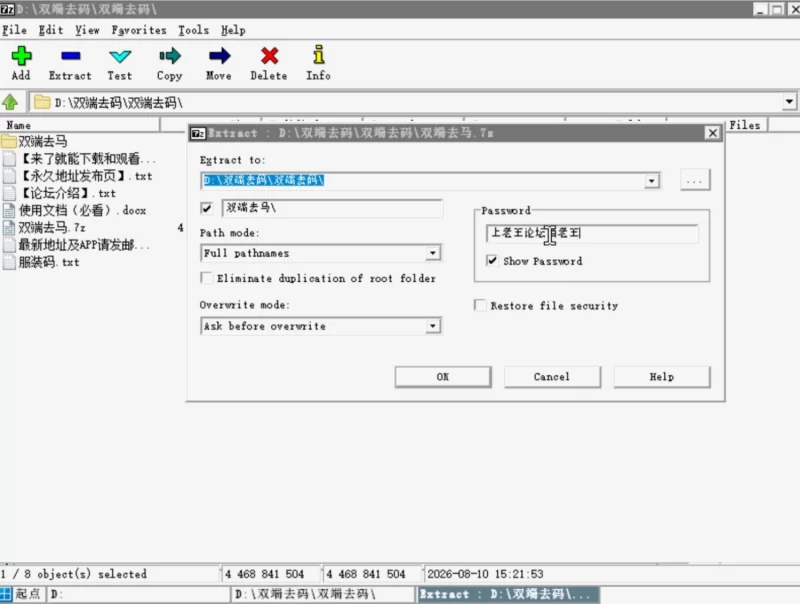800x604 pixels.
Task: Open the Path mode dropdown
Action: click(x=433, y=253)
